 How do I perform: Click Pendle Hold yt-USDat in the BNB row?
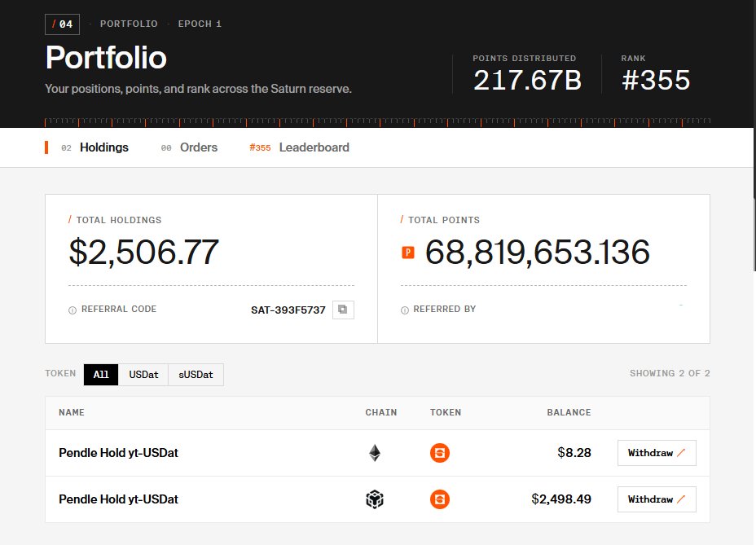coord(118,499)
